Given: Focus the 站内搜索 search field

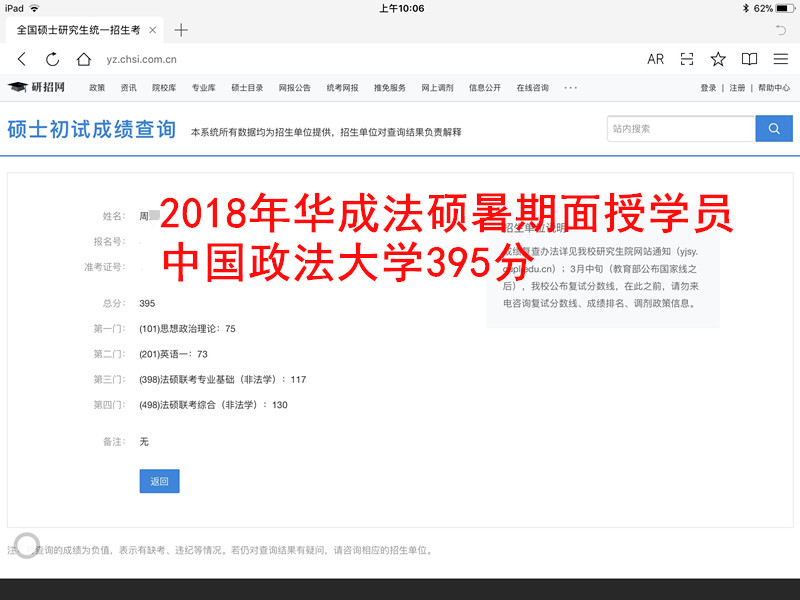Looking at the screenshot, I should coord(681,129).
